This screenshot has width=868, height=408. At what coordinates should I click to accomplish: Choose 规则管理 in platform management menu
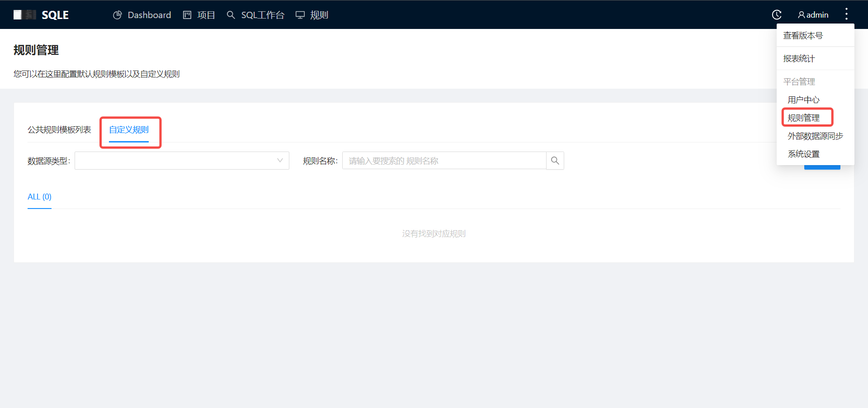[816, 118]
